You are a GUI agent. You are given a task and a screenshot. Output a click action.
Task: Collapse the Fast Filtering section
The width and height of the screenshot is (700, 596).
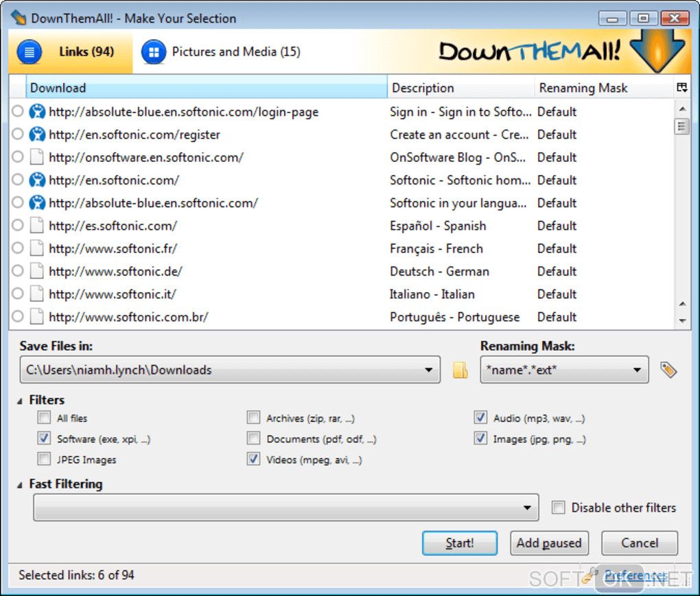[x=20, y=485]
